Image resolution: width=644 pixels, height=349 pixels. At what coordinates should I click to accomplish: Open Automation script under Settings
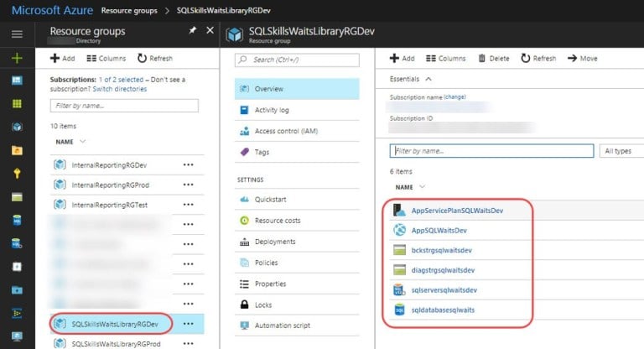coord(297,326)
